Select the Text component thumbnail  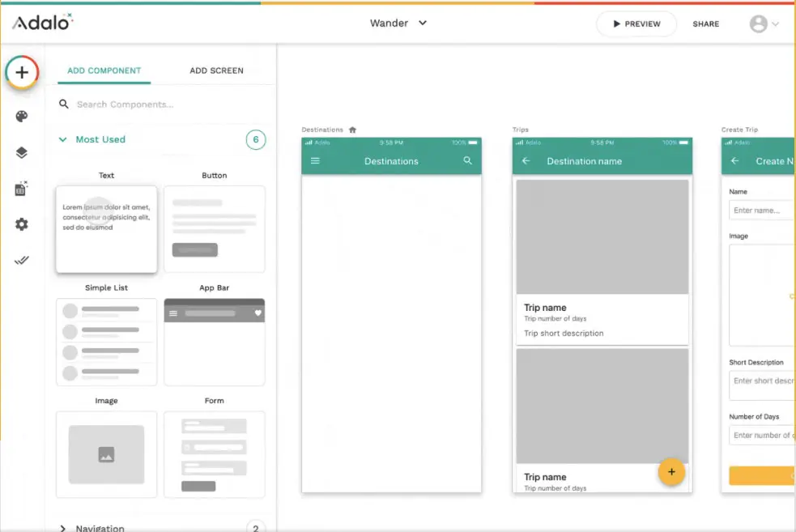107,229
